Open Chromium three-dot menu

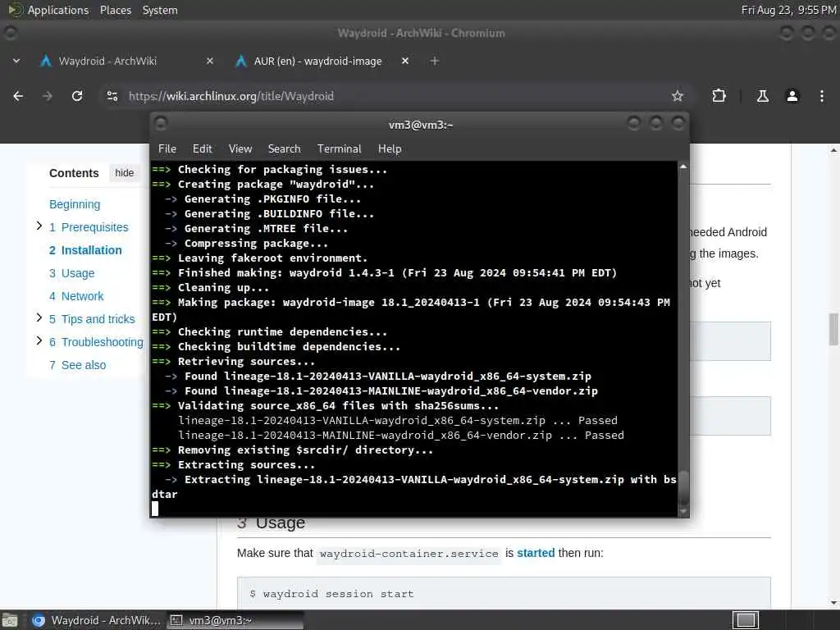(822, 96)
